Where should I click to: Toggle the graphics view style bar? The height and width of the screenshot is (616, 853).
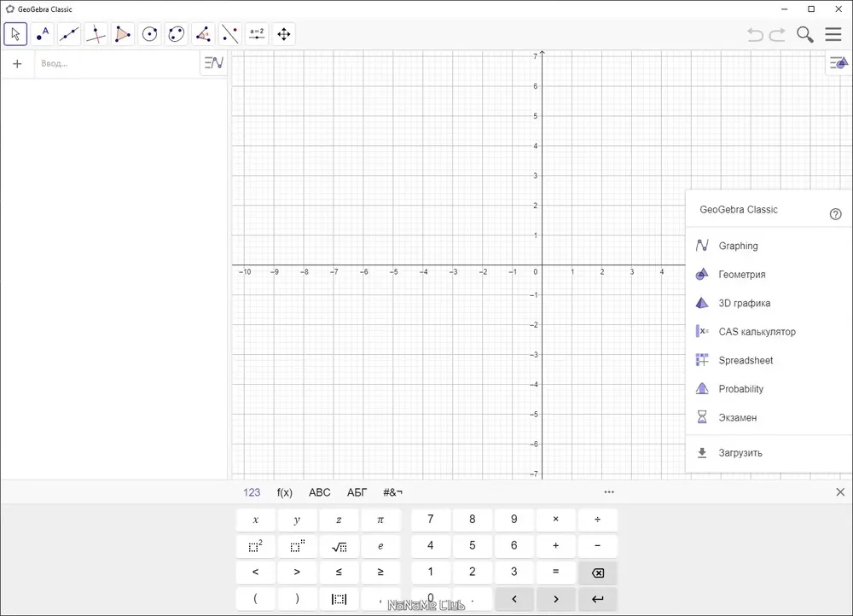click(838, 63)
